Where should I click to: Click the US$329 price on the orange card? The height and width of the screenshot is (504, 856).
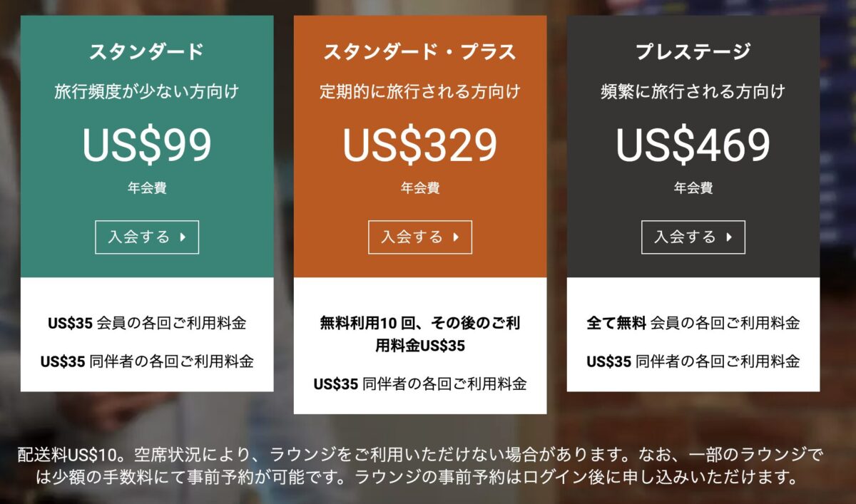pos(419,145)
